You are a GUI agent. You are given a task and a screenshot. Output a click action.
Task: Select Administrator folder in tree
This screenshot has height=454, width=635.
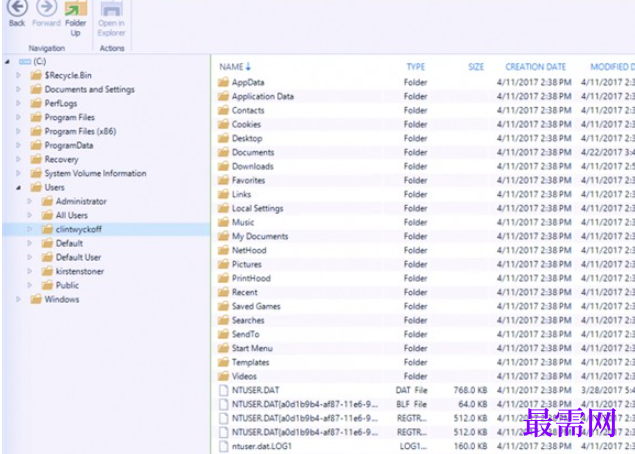81,201
